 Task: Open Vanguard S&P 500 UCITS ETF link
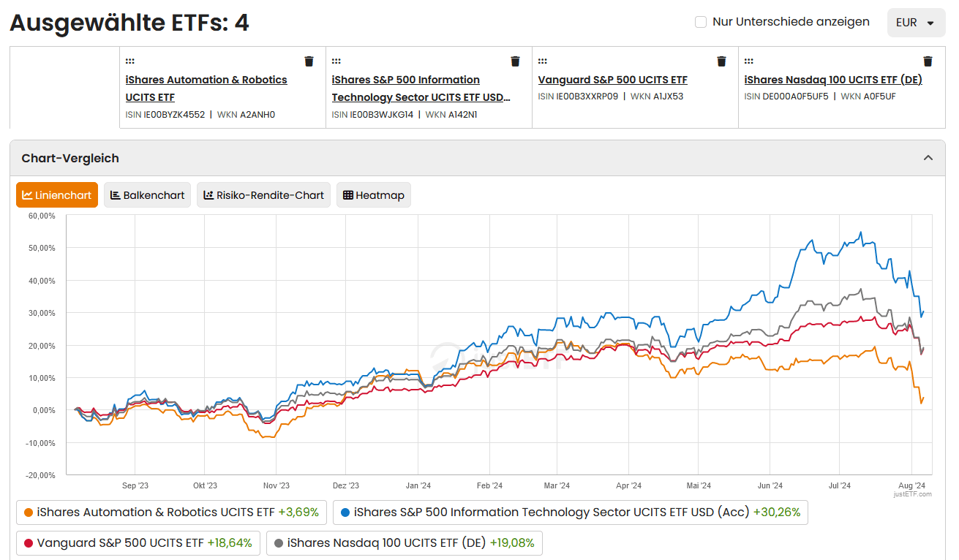tap(613, 80)
